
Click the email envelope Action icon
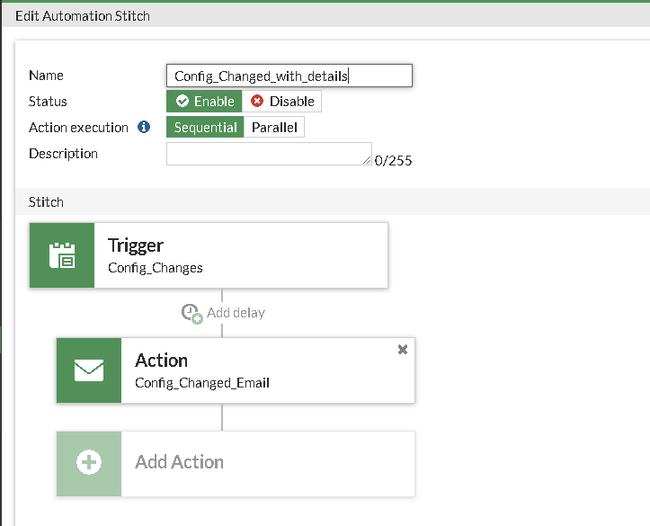89,370
